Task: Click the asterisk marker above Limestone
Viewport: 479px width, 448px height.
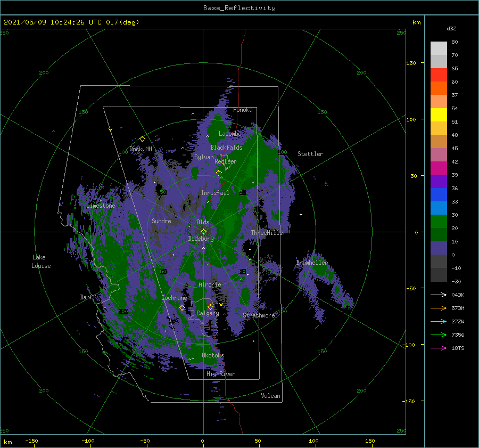Action: tap(101, 201)
